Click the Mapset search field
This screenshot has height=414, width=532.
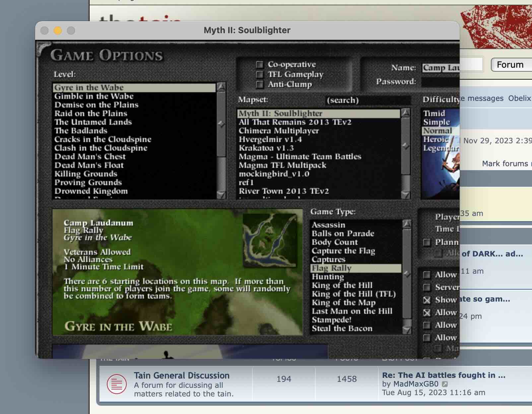click(x=367, y=100)
